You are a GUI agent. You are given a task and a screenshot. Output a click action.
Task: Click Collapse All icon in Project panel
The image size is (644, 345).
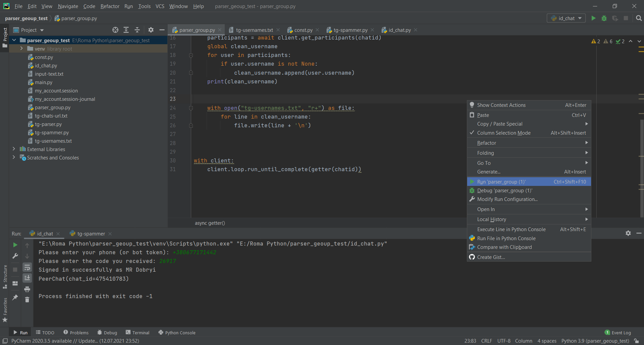[137, 30]
